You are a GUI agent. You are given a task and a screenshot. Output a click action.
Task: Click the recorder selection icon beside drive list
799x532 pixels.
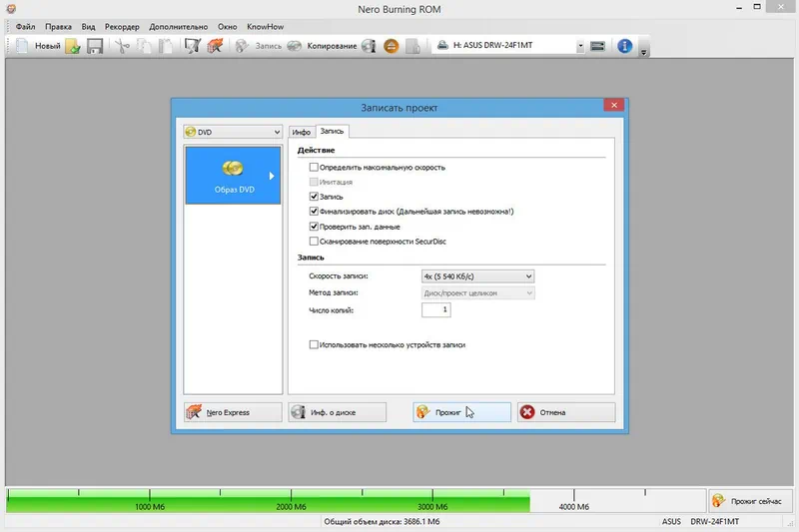pyautogui.click(x=597, y=46)
